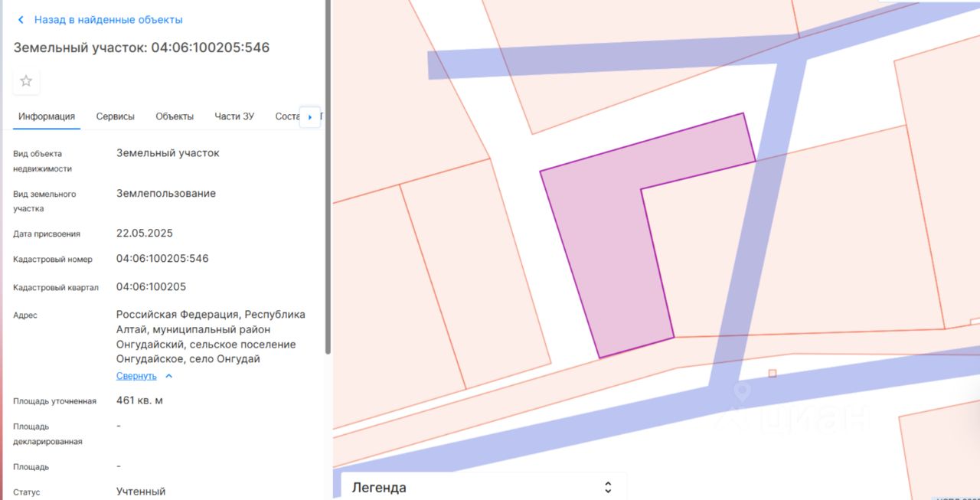This screenshot has width=980, height=500.
Task: Open the Объекты tab
Action: coord(175,116)
